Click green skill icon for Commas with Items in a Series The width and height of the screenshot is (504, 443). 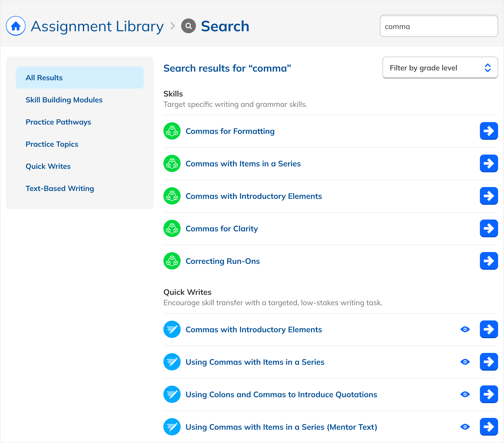pos(172,163)
